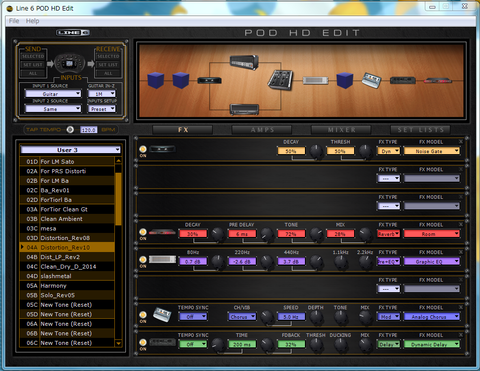This screenshot has height=371, width=480.
Task: Open the Noise Gate FX model dropdown
Action: click(x=432, y=151)
